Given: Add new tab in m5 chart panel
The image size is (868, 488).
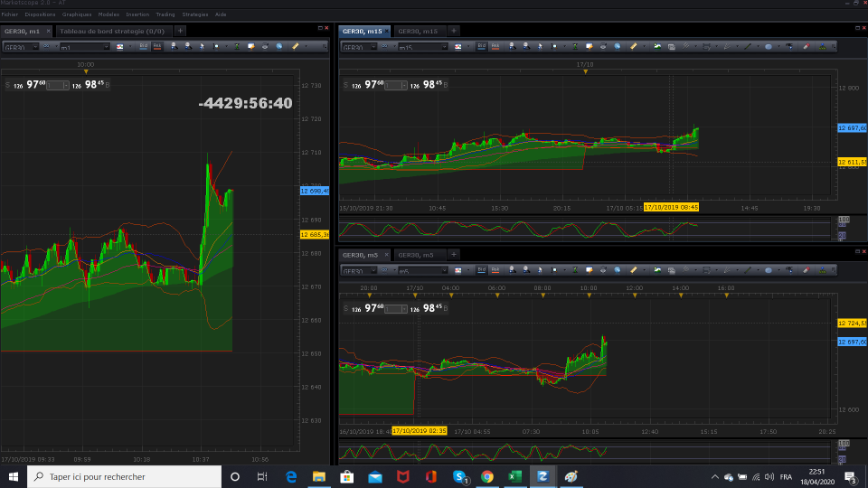Looking at the screenshot, I should point(453,255).
